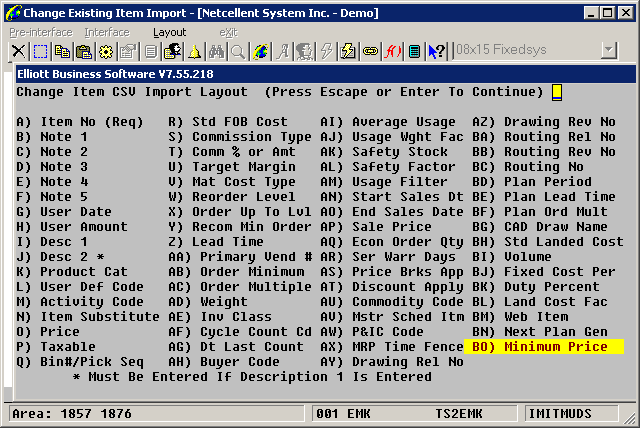The height and width of the screenshot is (428, 640).
Task: Click the grayed lightning bolt icon
Action: 326,51
